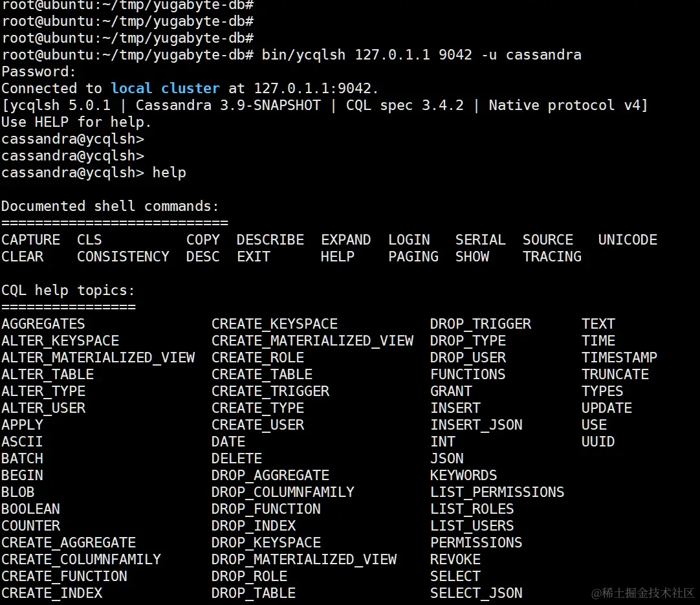Click the "Password:" prompt line
Image resolution: width=700 pixels, height=605 pixels.
[x=39, y=72]
